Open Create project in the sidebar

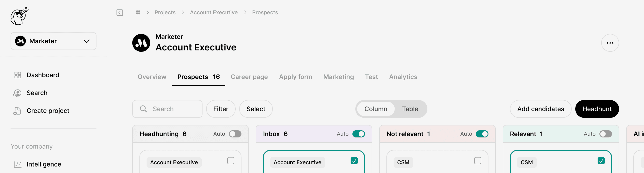click(48, 111)
